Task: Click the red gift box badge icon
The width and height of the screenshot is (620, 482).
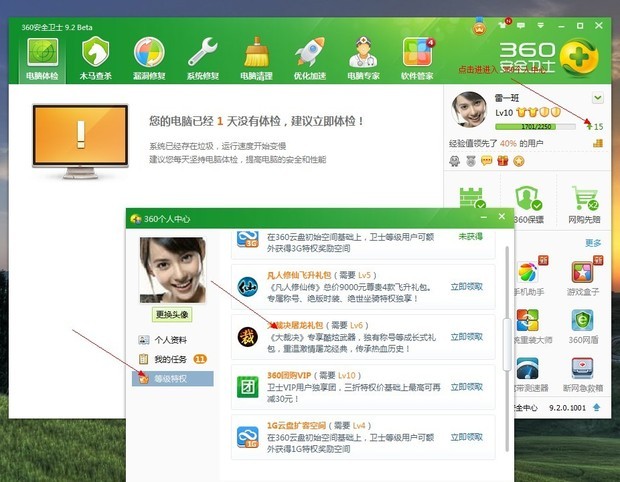Action: pos(503,161)
